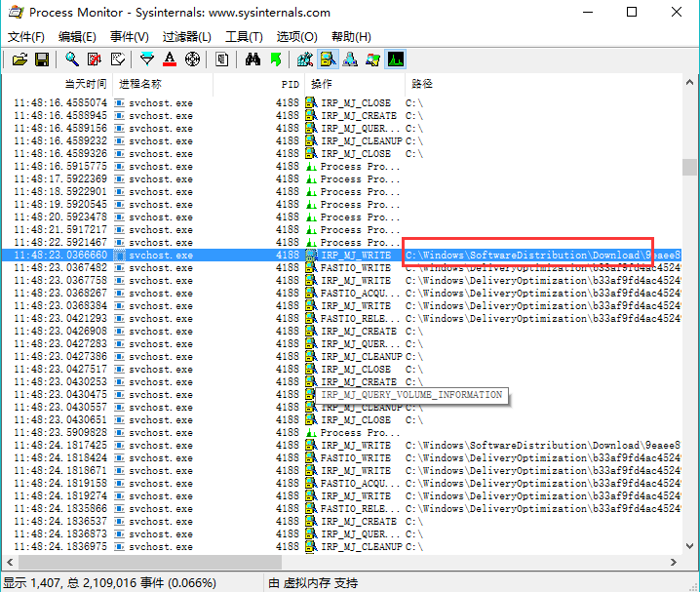Select the IRP_MJ_CLEANUP row at 11:48:24.1836975
Screen dimensions: 700x592
coord(341,546)
